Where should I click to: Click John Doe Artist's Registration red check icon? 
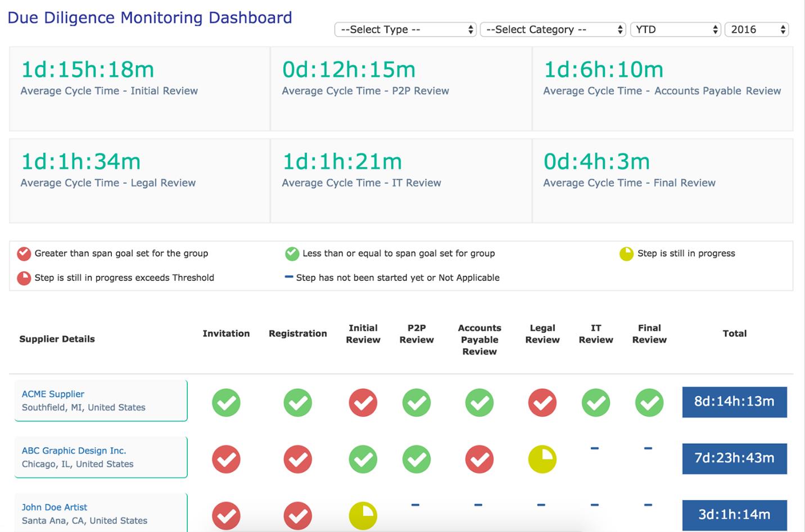click(298, 516)
